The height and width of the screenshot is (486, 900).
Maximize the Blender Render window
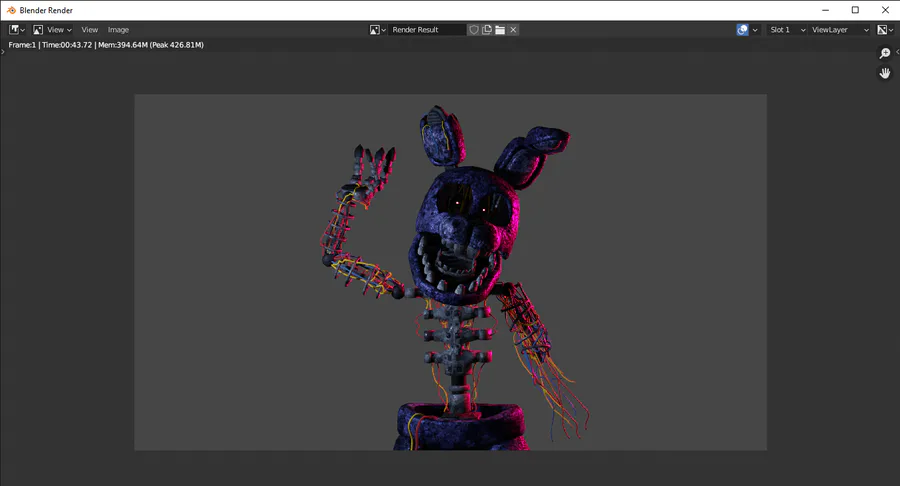pyautogui.click(x=855, y=10)
